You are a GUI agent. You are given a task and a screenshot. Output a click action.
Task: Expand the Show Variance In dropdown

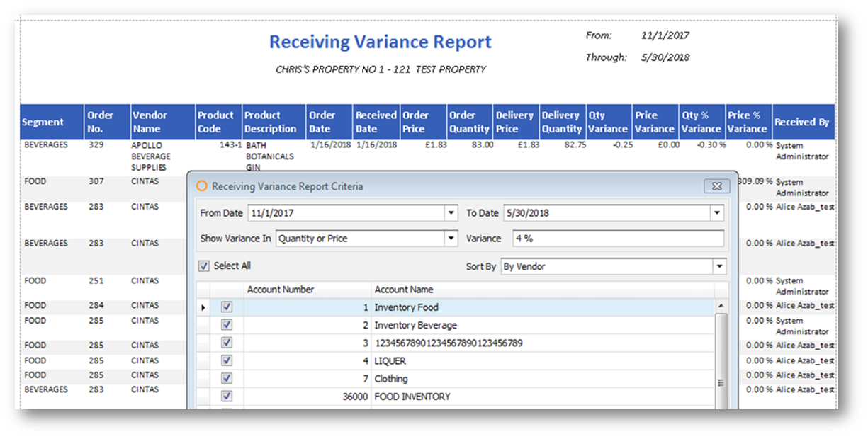(x=451, y=239)
